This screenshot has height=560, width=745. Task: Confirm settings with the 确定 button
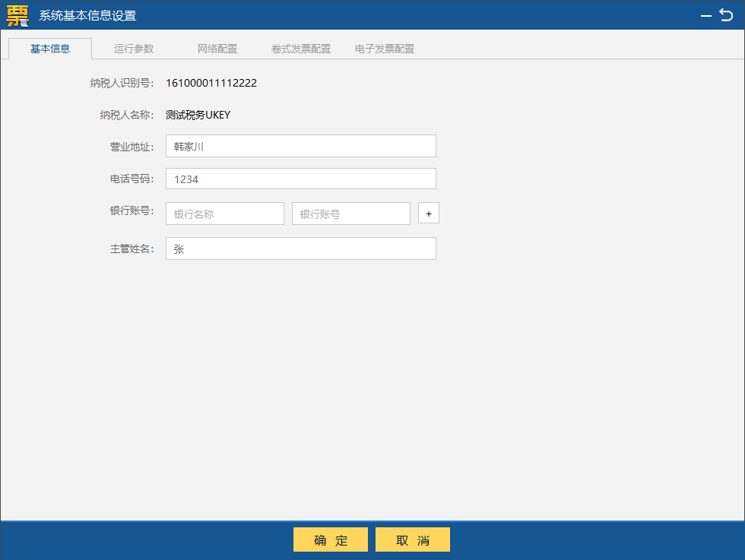[x=331, y=539]
